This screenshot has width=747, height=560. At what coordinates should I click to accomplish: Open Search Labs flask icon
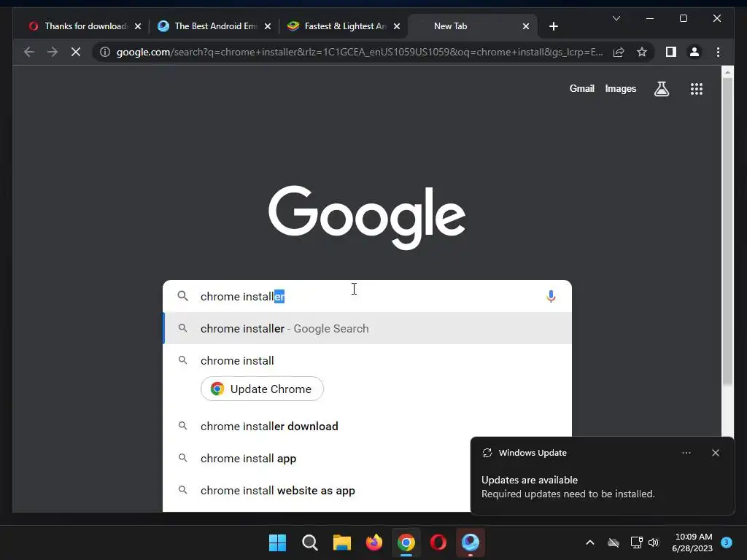point(661,88)
